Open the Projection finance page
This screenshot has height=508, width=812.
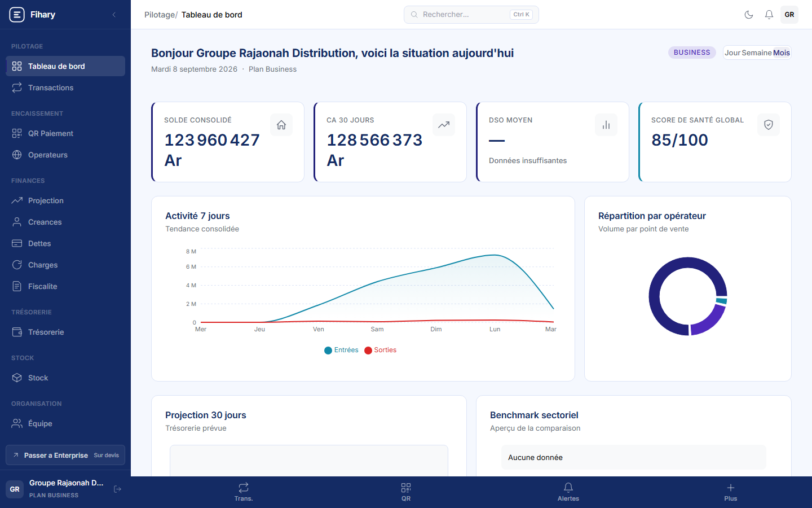[65, 200]
